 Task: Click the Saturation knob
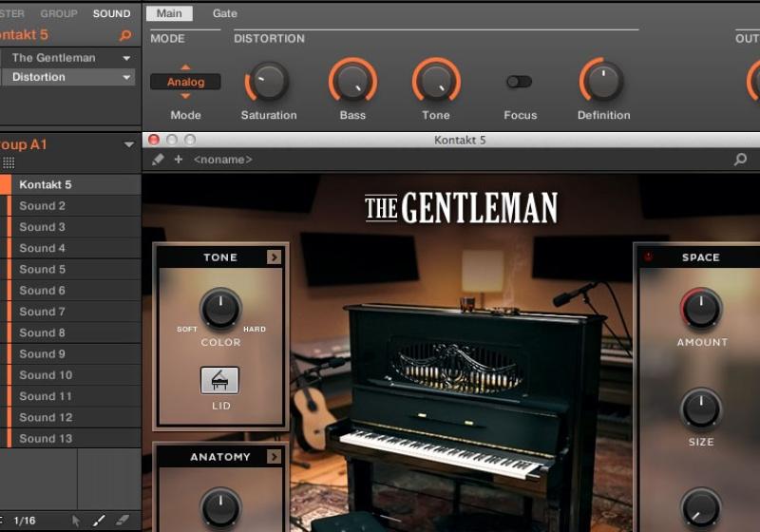coord(268,83)
